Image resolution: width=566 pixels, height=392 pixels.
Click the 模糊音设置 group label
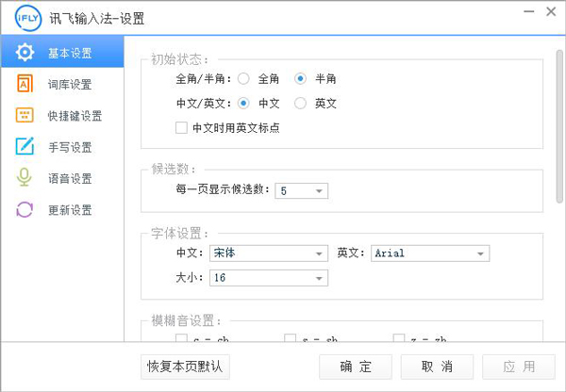click(186, 319)
